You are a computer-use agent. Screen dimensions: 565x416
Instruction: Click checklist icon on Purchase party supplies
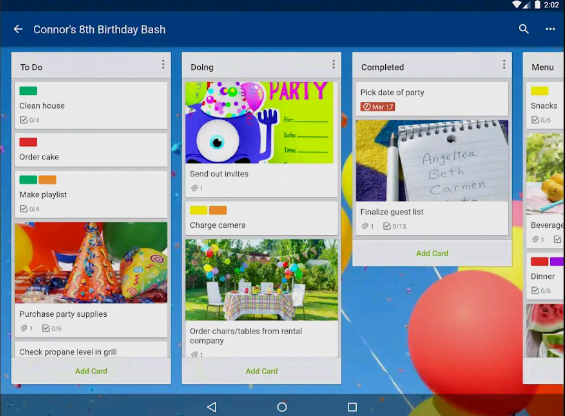pyautogui.click(x=46, y=328)
